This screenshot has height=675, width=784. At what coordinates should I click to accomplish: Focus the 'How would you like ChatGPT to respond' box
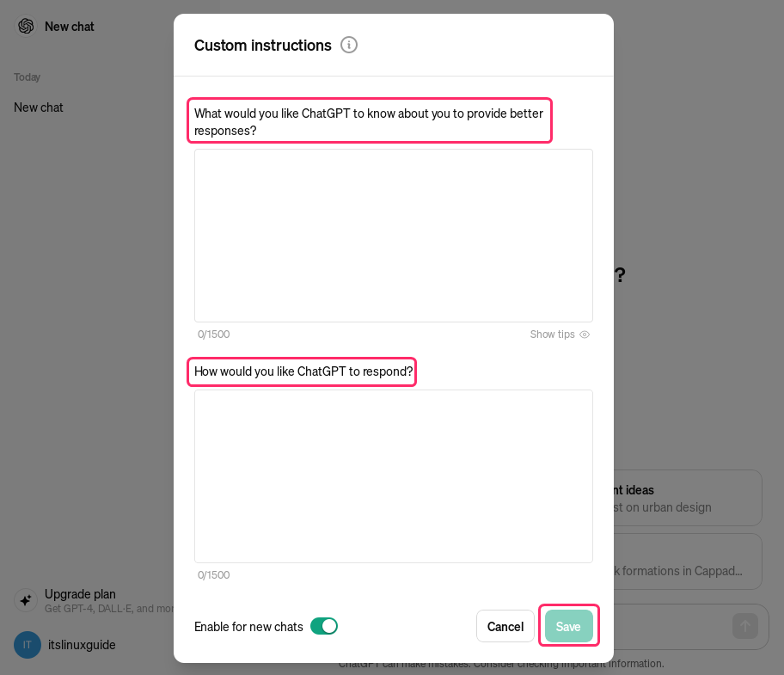(x=393, y=476)
